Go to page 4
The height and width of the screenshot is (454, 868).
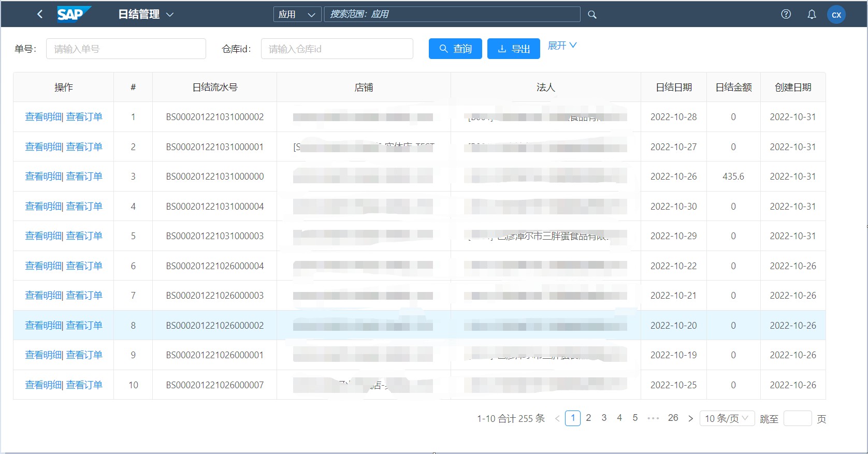[619, 418]
